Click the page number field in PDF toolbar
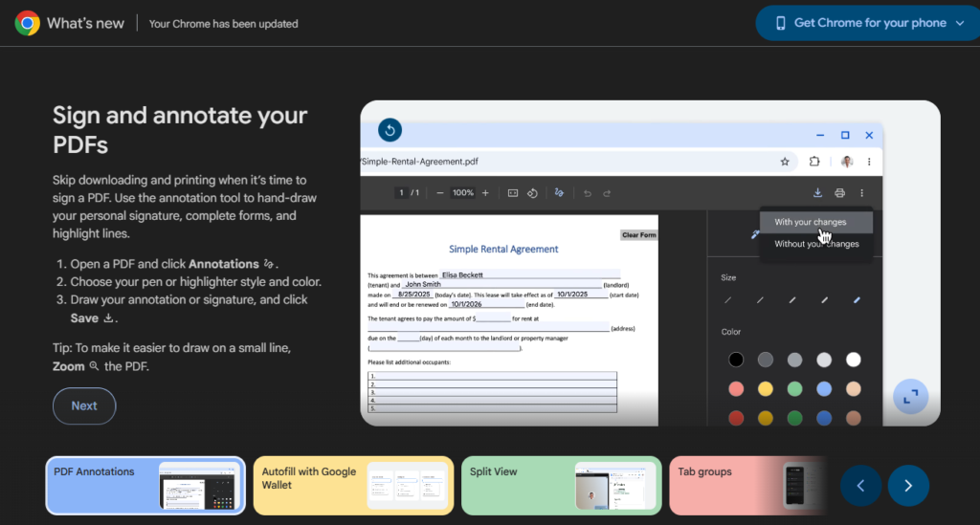 point(401,193)
